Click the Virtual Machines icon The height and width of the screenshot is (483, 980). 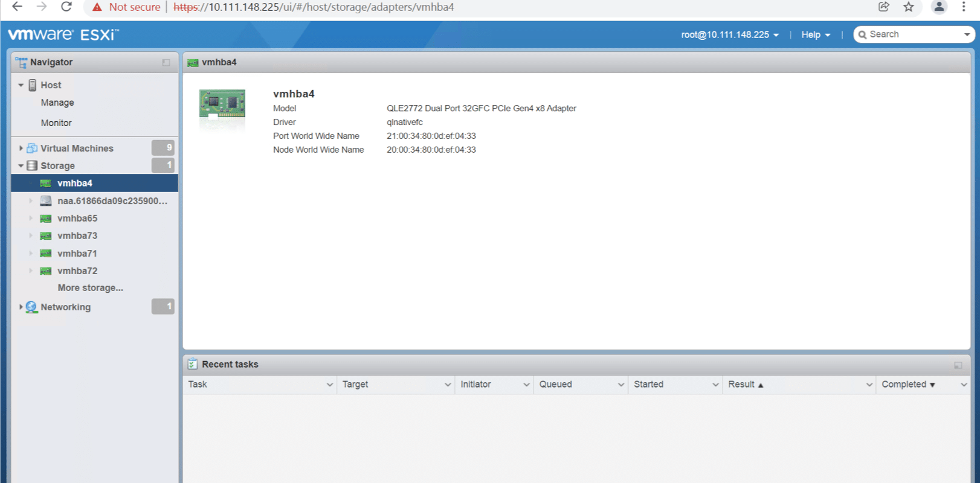click(32, 148)
